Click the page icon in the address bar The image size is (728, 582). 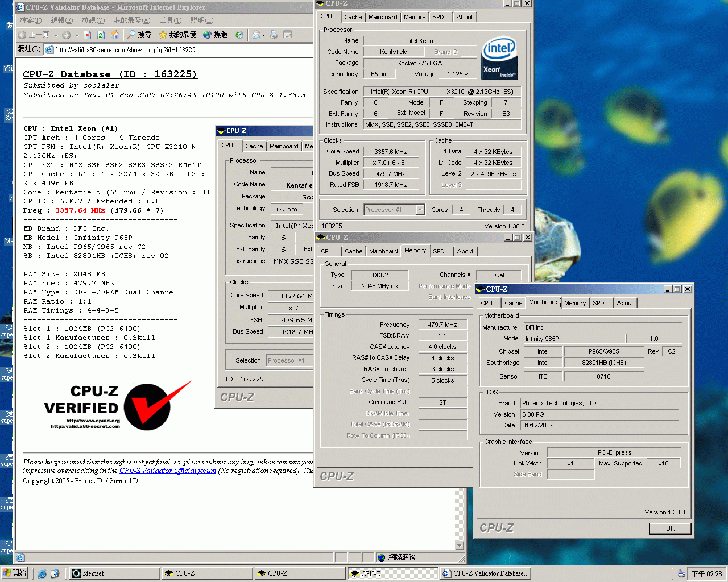pyautogui.click(x=49, y=49)
